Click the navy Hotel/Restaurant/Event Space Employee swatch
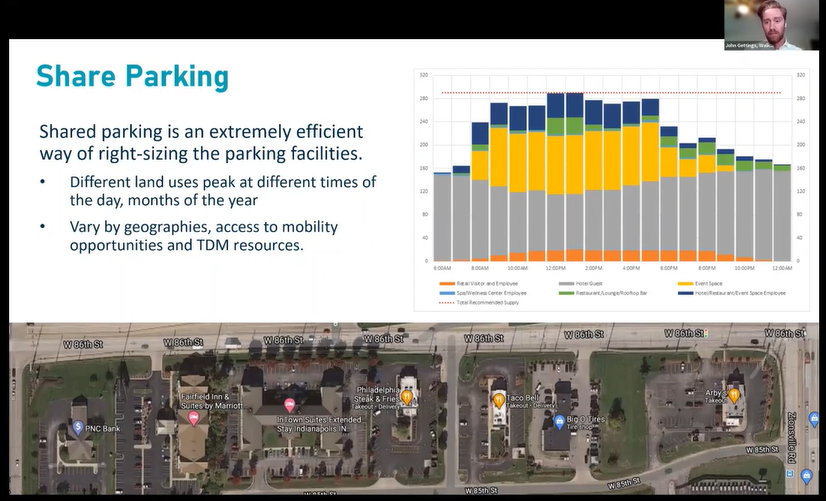 (685, 293)
